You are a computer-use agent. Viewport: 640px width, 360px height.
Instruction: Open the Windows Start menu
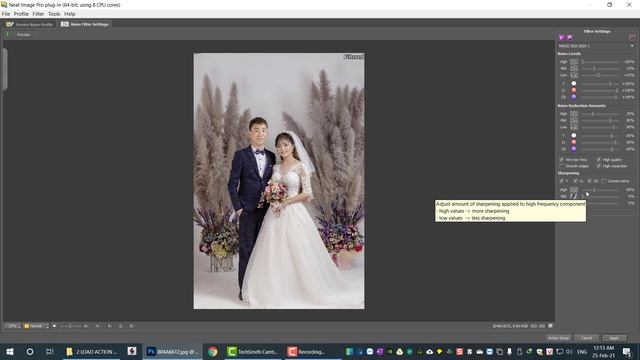9,351
